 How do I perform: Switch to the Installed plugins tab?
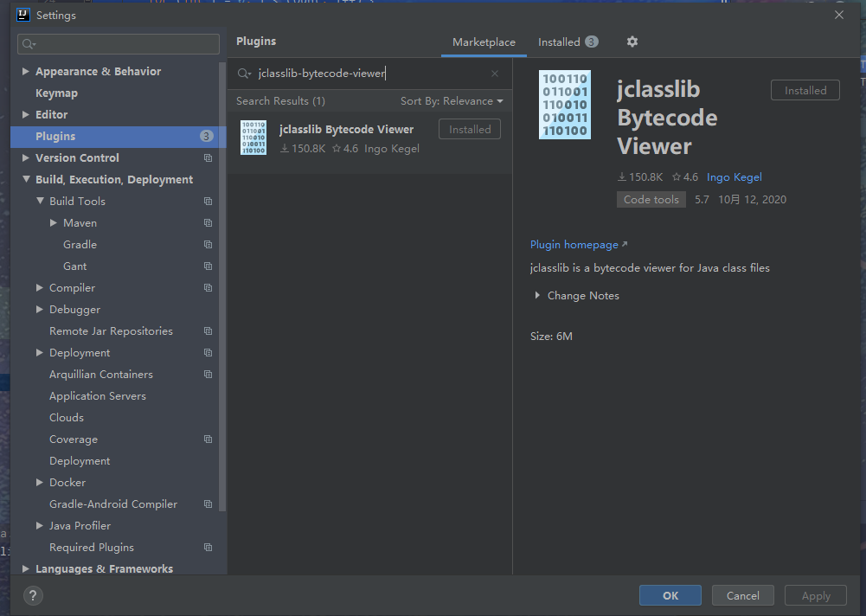(568, 42)
